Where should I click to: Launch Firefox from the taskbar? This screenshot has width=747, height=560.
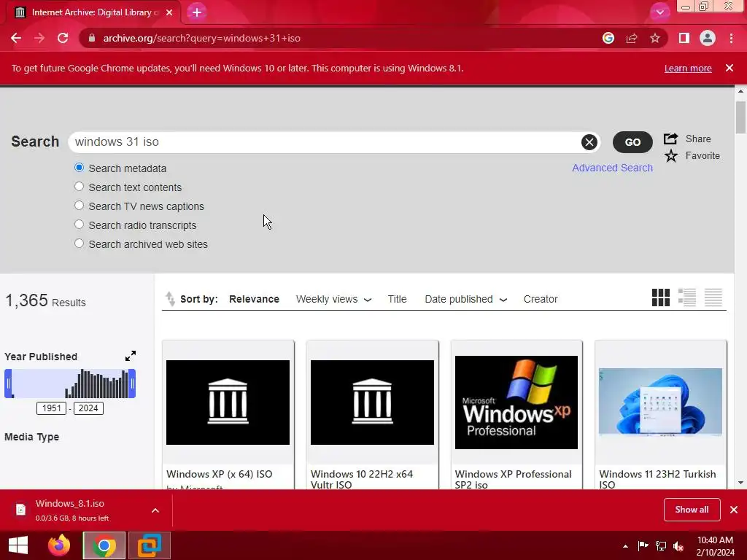point(59,545)
